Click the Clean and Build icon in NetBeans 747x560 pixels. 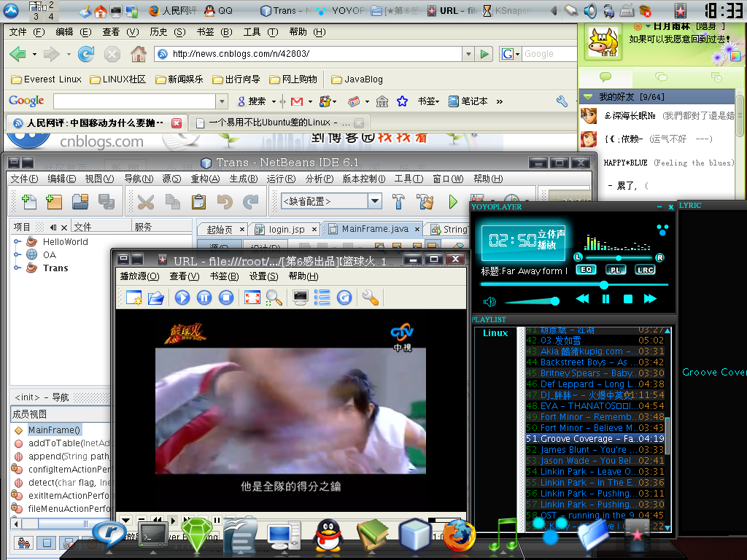tap(425, 202)
